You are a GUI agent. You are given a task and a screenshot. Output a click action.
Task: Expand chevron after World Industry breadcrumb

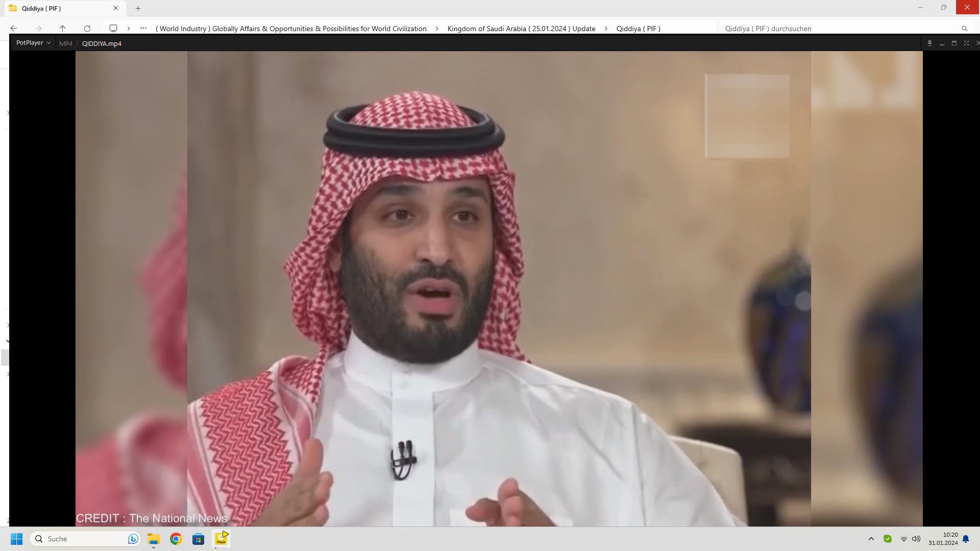[x=437, y=29]
